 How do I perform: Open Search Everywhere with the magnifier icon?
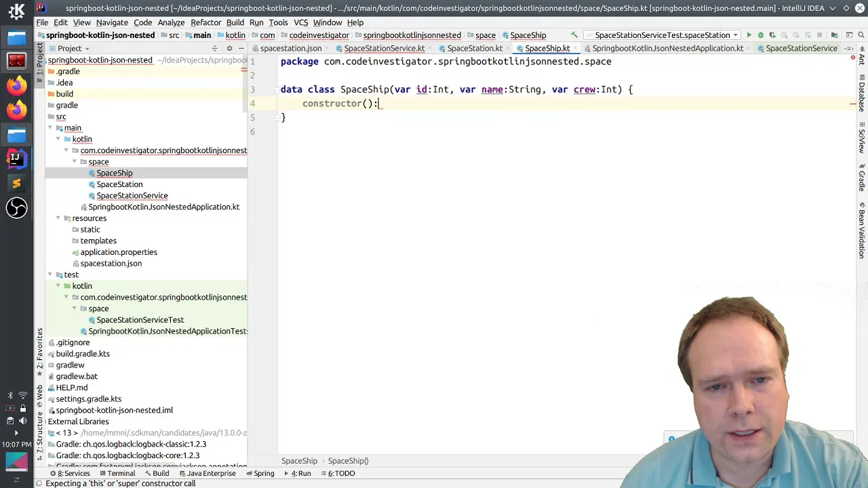(x=862, y=35)
